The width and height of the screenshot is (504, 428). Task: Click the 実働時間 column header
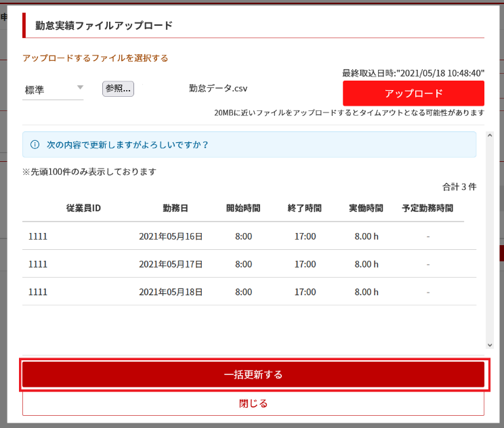(x=366, y=208)
